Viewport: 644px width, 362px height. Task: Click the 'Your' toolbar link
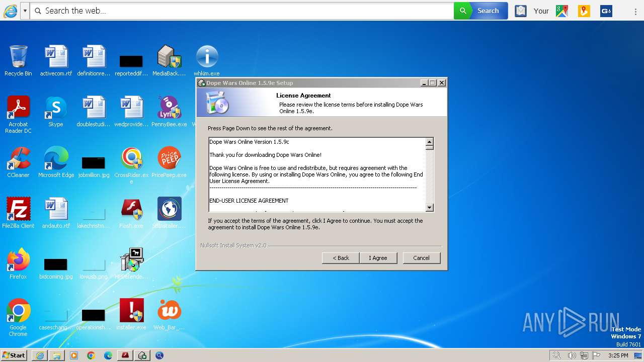541,11
